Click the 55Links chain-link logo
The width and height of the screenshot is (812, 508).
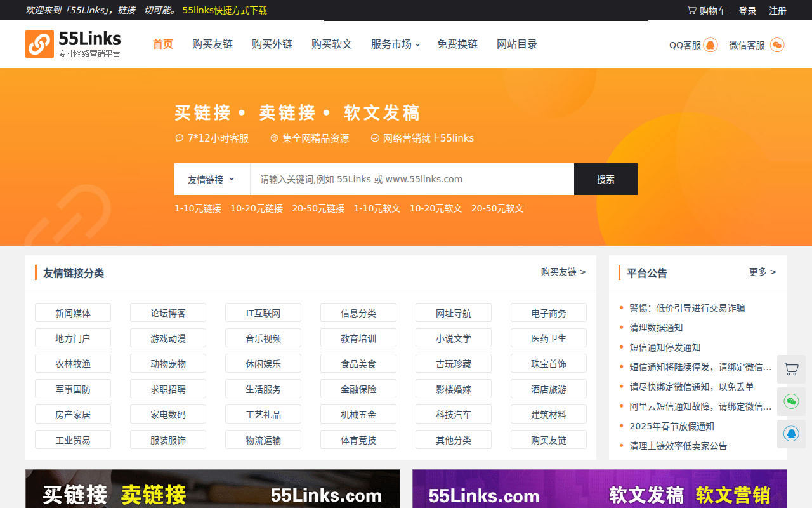(39, 44)
